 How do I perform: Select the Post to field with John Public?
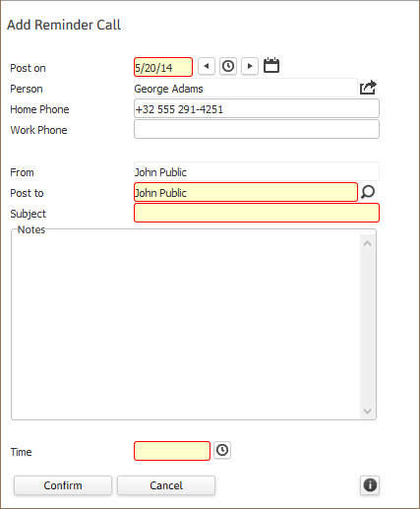tap(246, 192)
